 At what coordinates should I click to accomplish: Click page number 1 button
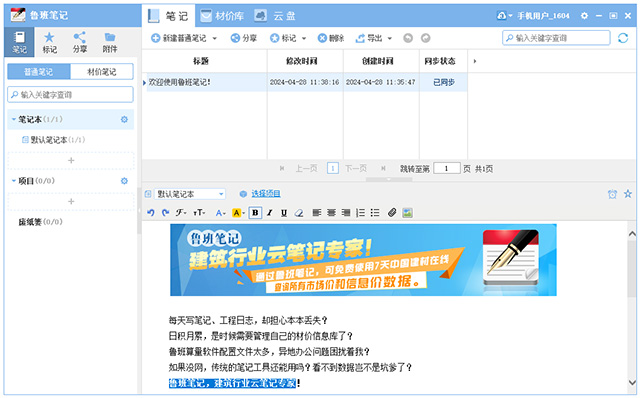(333, 168)
